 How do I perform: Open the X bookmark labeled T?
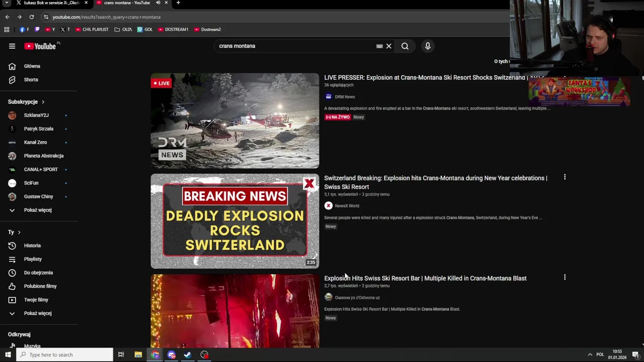point(65,30)
